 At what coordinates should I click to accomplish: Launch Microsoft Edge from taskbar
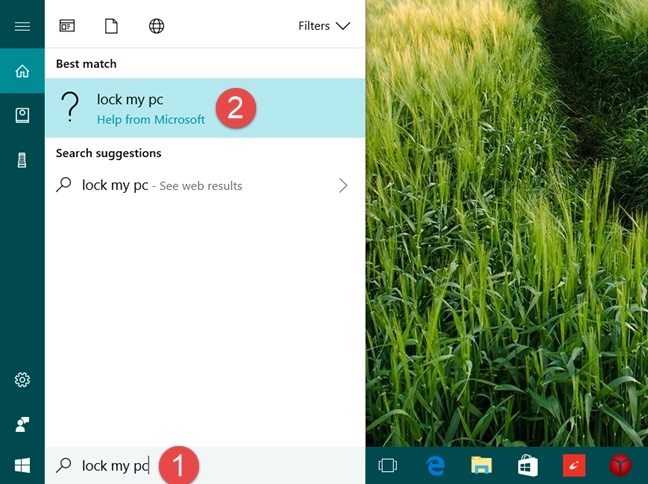435,465
